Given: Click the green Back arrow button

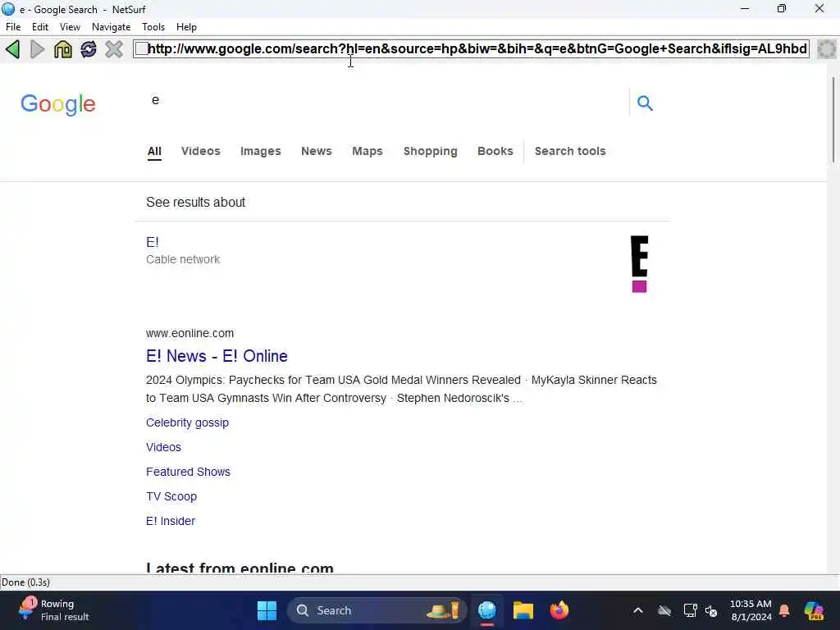Looking at the screenshot, I should click(13, 49).
